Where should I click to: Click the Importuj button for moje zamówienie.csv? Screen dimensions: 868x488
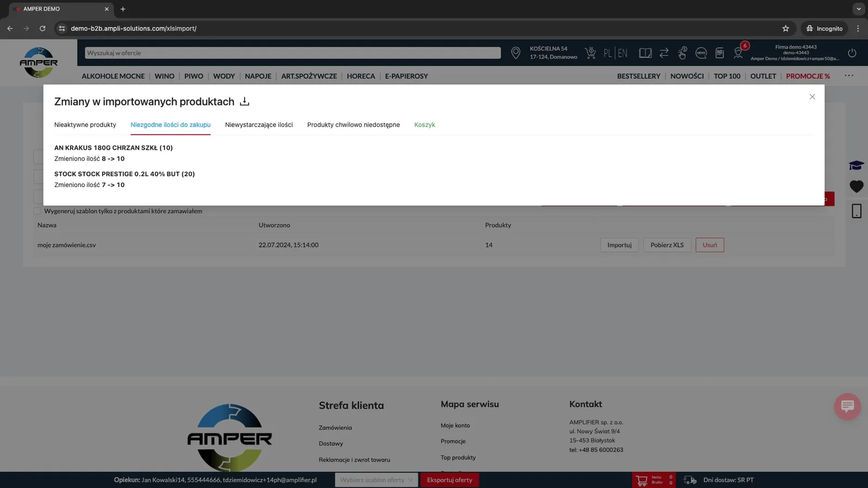pyautogui.click(x=619, y=245)
